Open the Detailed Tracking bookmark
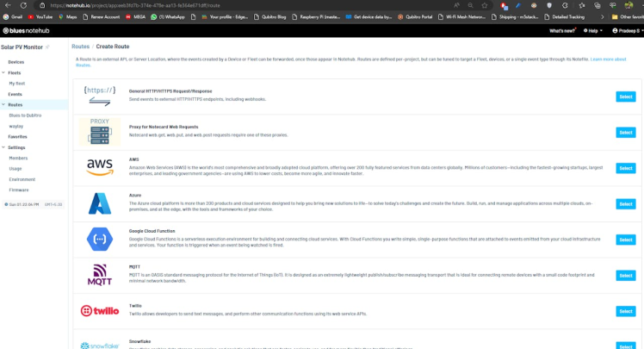Viewport: 644px width, 349px height. click(x=564, y=17)
